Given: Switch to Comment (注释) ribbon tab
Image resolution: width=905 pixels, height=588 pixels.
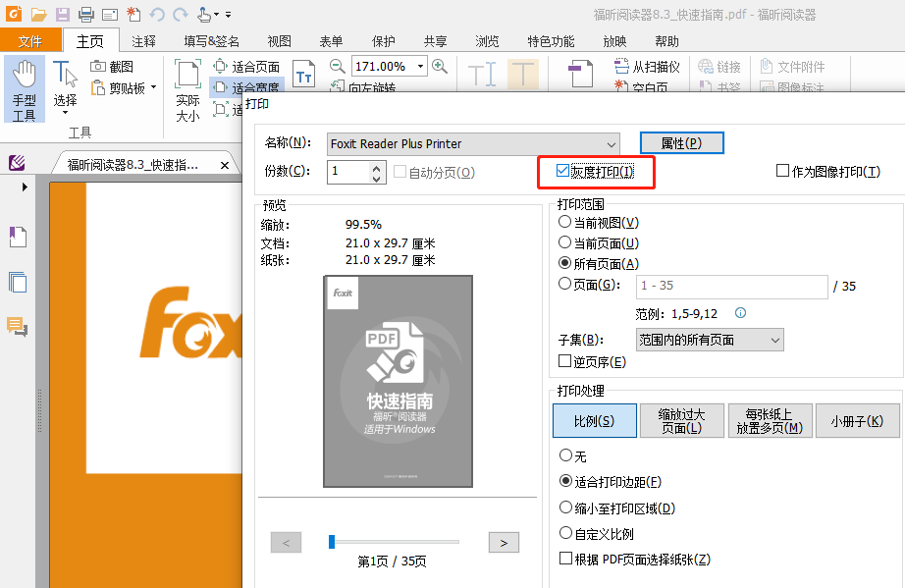Looking at the screenshot, I should [143, 41].
